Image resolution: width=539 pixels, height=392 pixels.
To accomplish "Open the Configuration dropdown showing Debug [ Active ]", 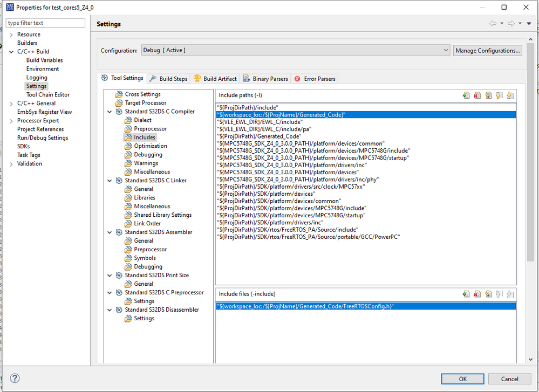I will (296, 50).
